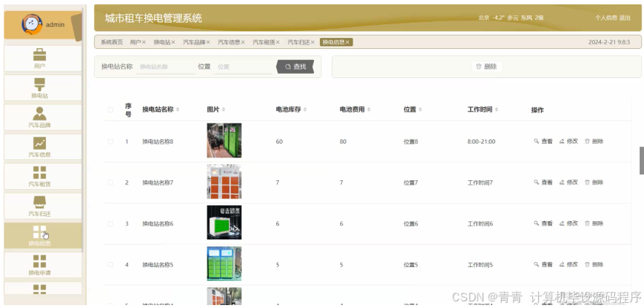Click 修改 for 换电站名称7
This screenshot has width=644, height=308.
568,182
